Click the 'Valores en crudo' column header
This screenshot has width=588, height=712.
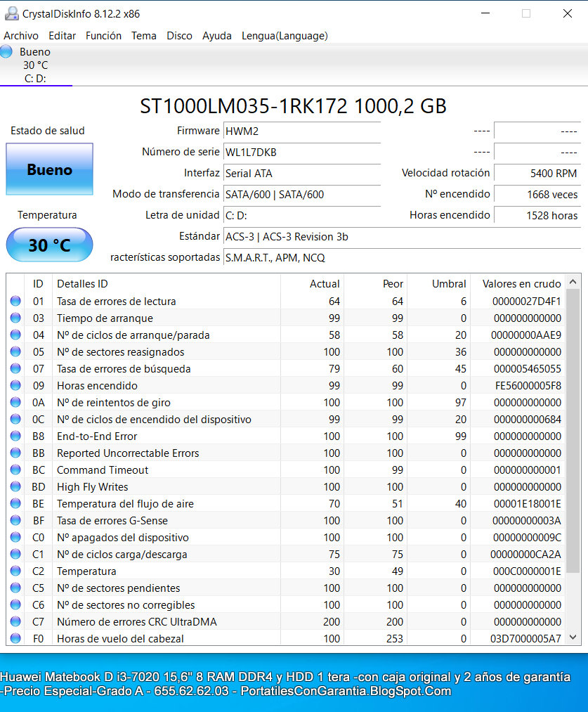tap(518, 284)
